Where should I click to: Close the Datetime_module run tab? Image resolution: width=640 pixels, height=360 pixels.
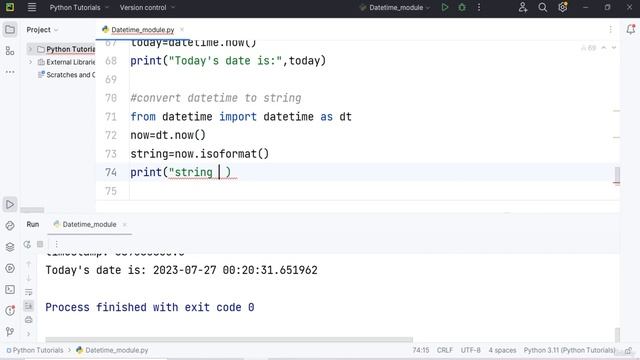point(124,224)
